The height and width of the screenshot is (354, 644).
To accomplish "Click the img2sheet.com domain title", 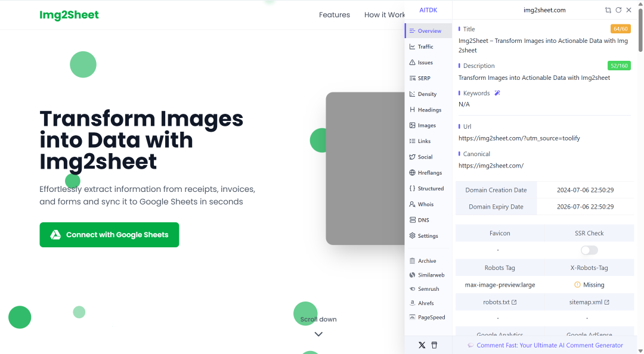I will click(544, 10).
